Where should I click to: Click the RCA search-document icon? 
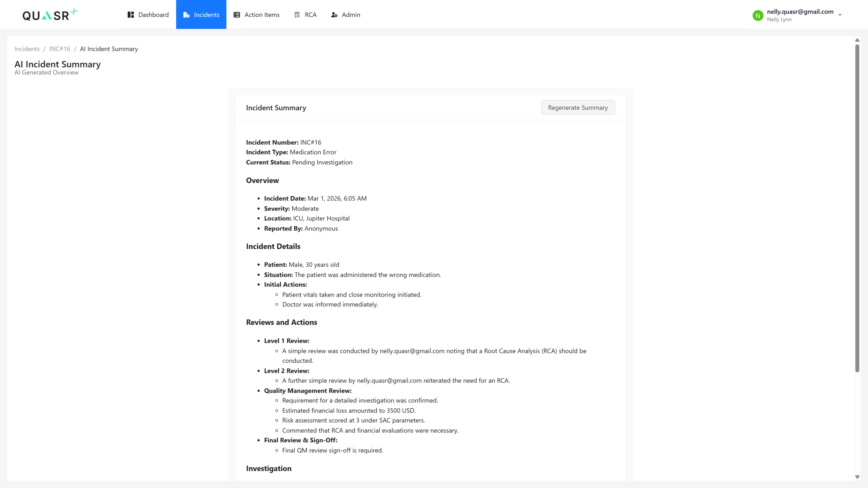point(297,15)
